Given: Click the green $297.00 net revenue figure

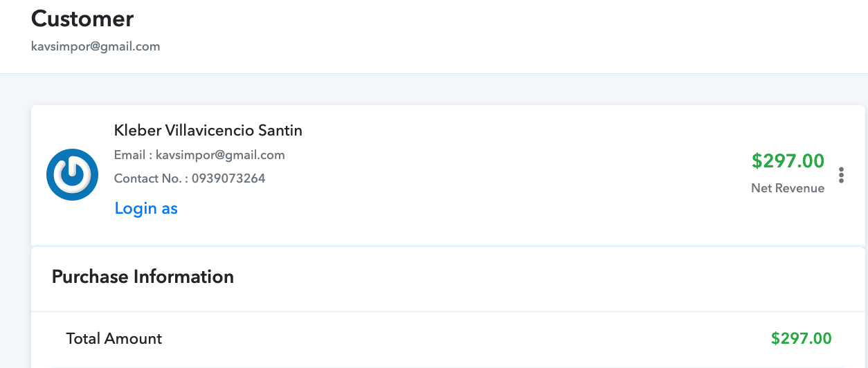Looking at the screenshot, I should (x=788, y=161).
